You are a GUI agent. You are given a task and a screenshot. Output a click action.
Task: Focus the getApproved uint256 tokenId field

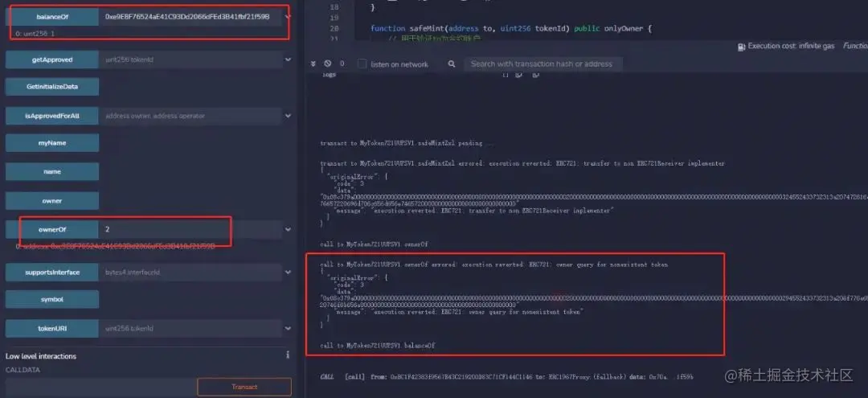coord(190,59)
